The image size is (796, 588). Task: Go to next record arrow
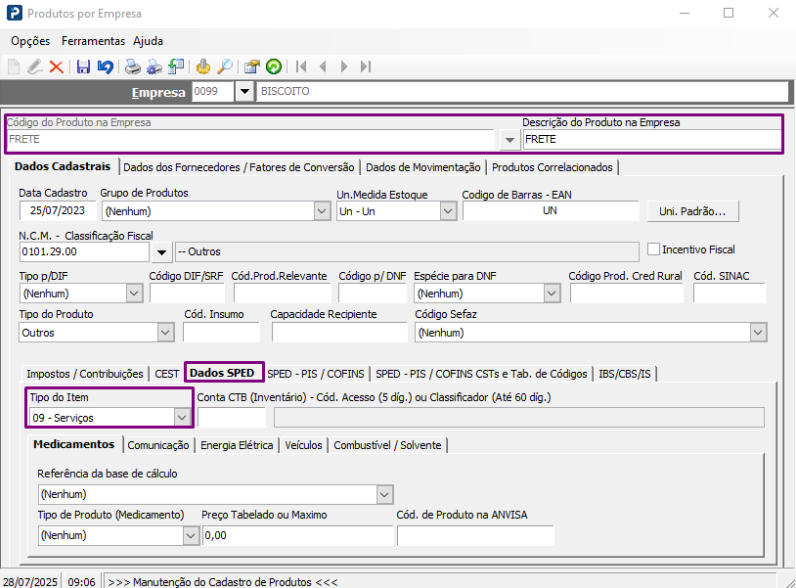click(344, 67)
